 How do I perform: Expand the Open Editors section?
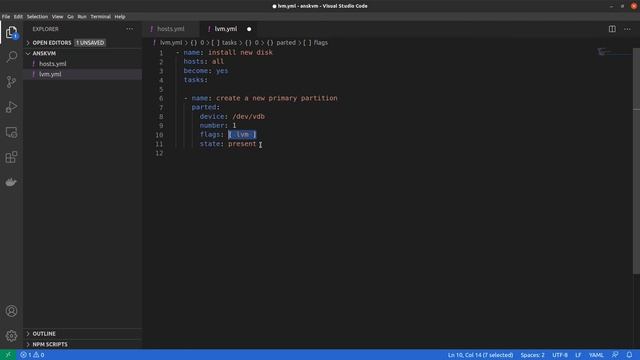82,42
